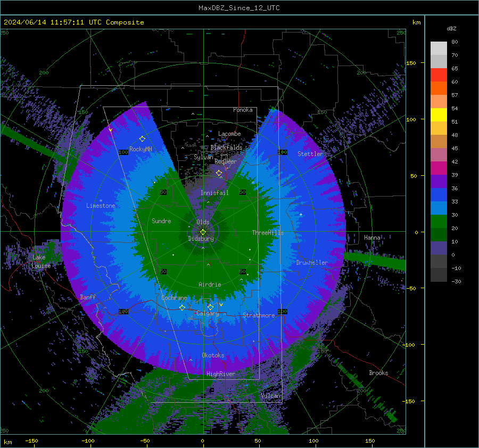
Task: Select the light blue swatch between 33 and 30 dBZ
Action: pyautogui.click(x=439, y=208)
